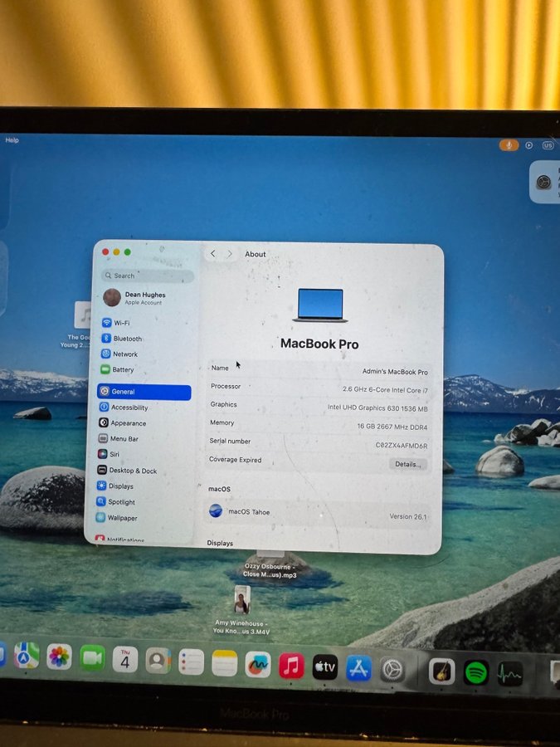Launch Spotify from the Dock
Image resolution: width=560 pixels, height=747 pixels.
(x=475, y=671)
